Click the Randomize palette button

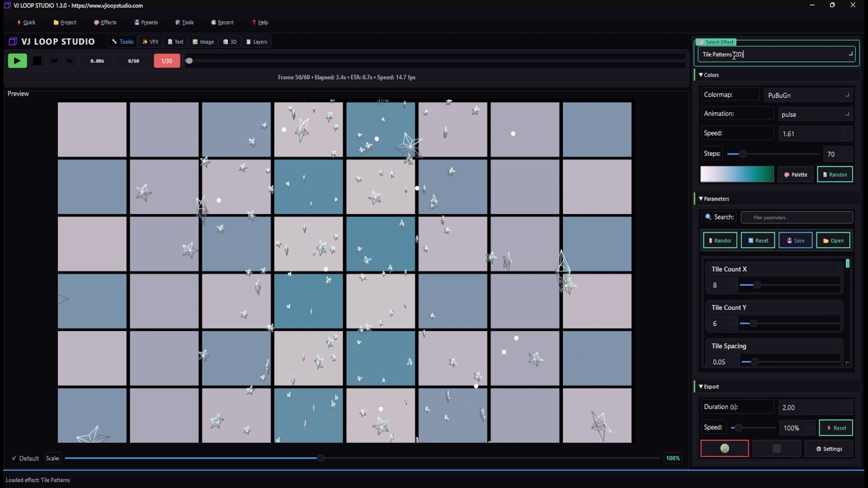click(835, 174)
